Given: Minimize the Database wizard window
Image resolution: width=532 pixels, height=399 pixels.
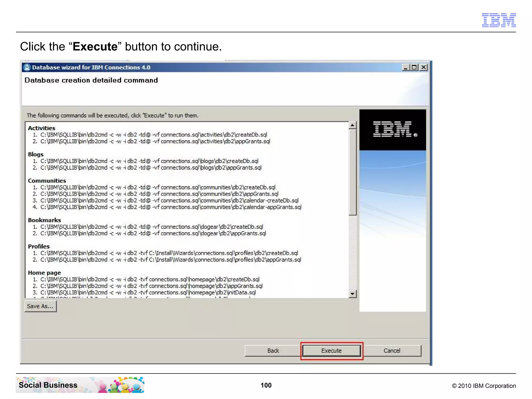Looking at the screenshot, I should pyautogui.click(x=405, y=68).
